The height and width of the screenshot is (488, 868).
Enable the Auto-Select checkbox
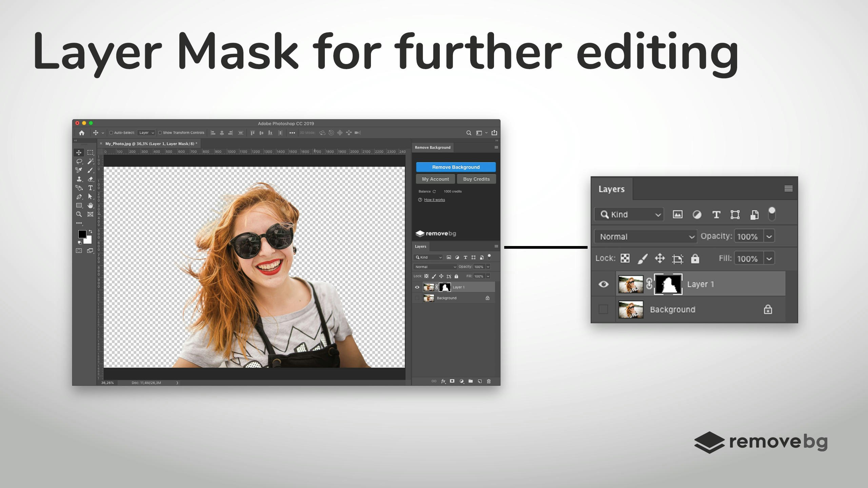tap(111, 133)
